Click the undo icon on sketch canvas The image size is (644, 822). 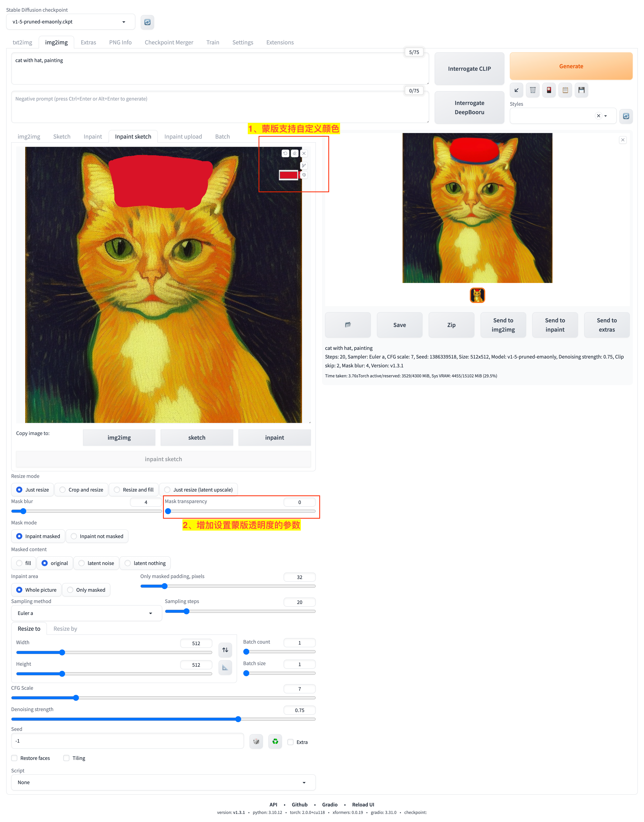tap(285, 153)
